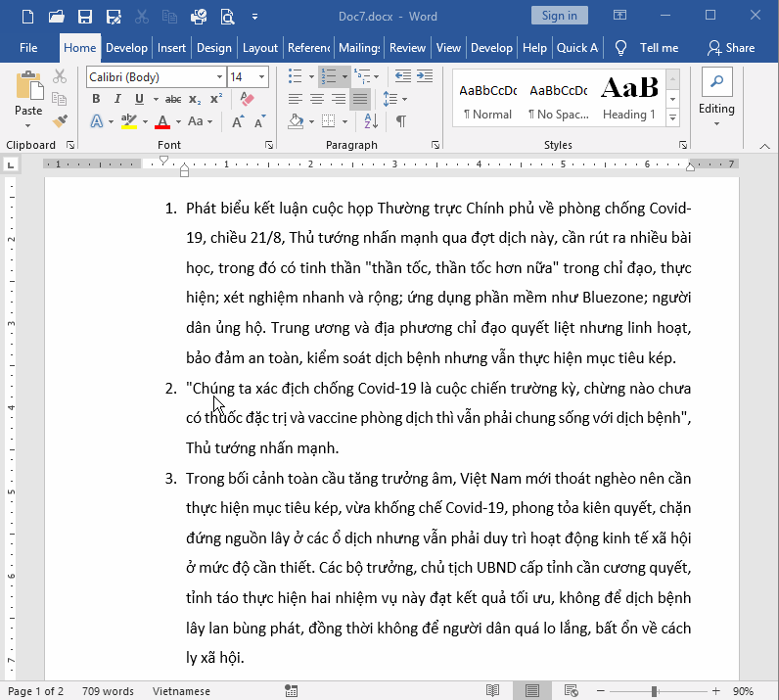Viewport: 779px width, 700px height.
Task: Open the font size dropdown
Action: (261, 77)
